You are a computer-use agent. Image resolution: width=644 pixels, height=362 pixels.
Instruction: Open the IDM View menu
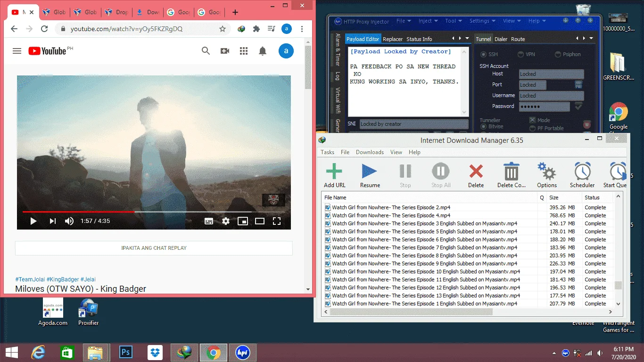[396, 152]
